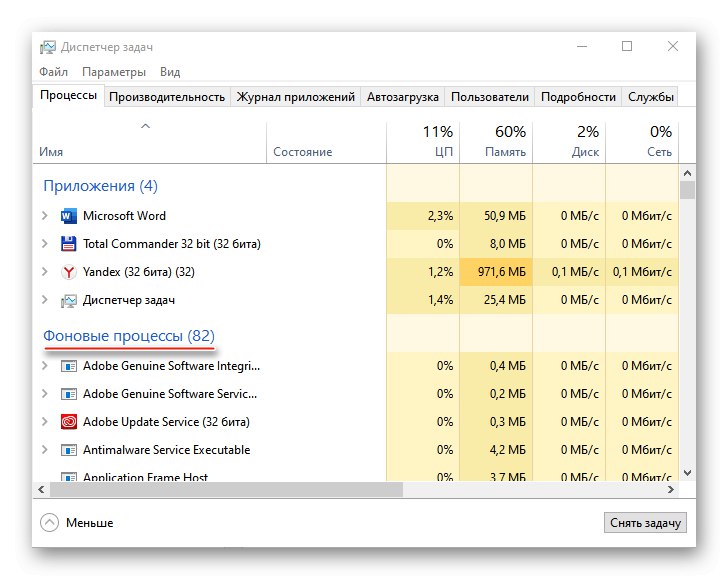Click the Снять задачу button
Viewport: 728px width, 580px height.
point(645,523)
